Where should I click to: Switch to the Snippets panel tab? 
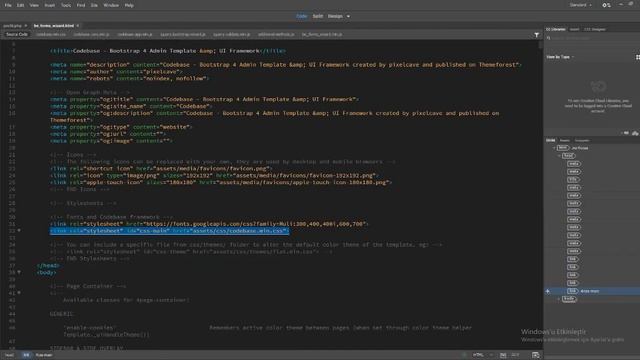[582, 140]
